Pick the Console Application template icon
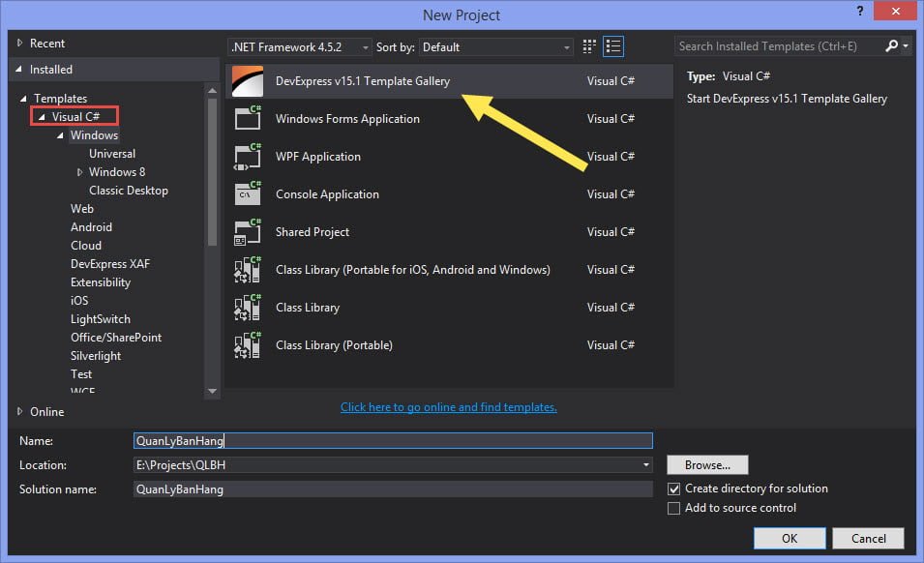 tap(249, 194)
